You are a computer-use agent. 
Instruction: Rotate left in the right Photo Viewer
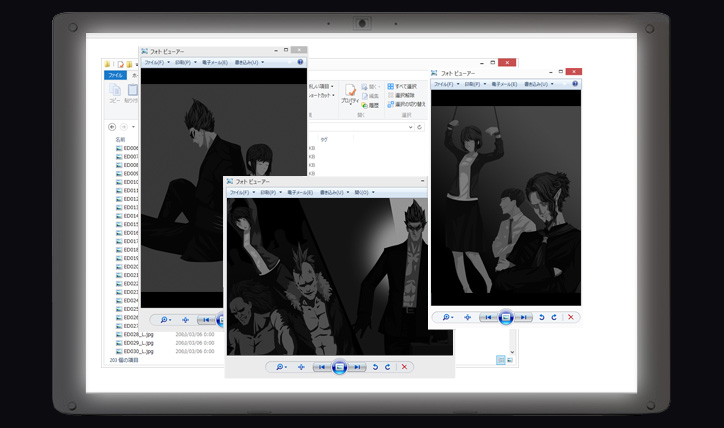[x=542, y=317]
